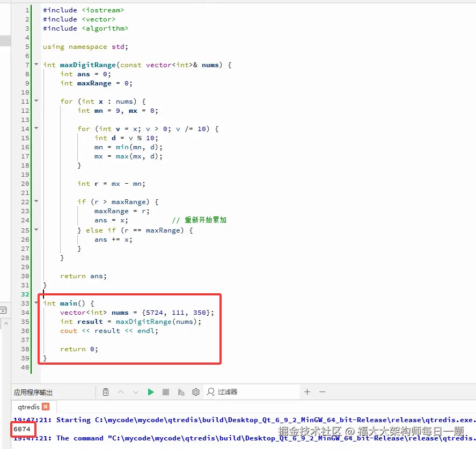The width and height of the screenshot is (476, 449).
Task: Click the output value 6074
Action: (x=22, y=429)
